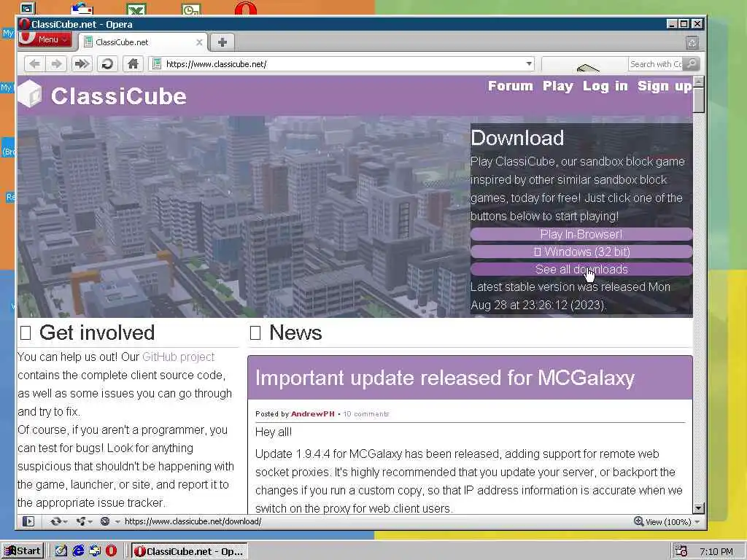
Task: Open Opera Turbo status bar icon
Action: (105, 521)
